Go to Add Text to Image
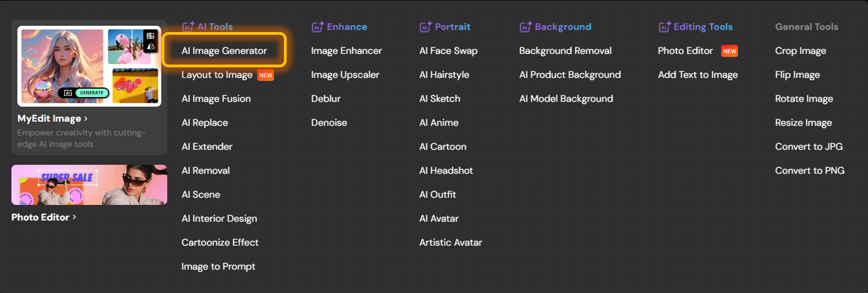This screenshot has width=868, height=293. [697, 75]
